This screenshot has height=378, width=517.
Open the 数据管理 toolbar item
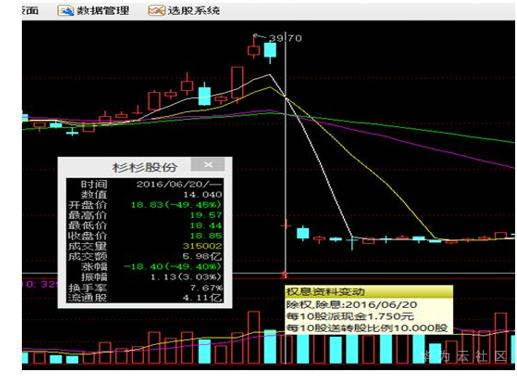coord(93,11)
